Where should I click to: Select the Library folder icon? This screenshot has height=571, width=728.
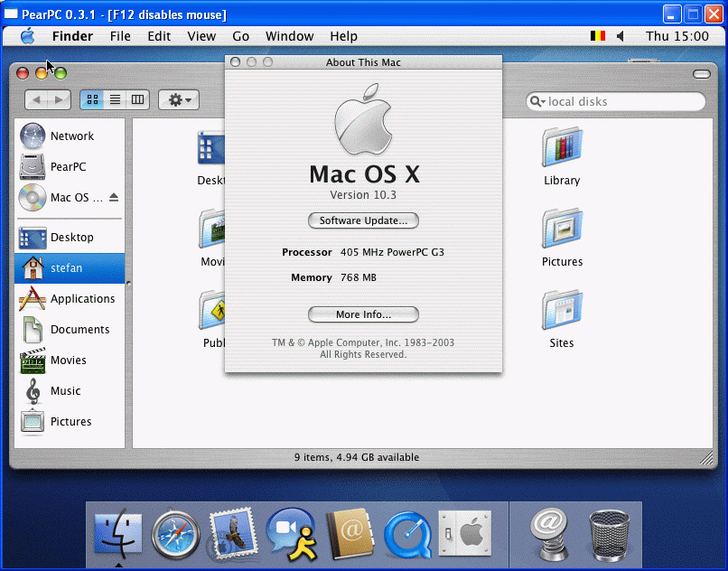pos(562,147)
